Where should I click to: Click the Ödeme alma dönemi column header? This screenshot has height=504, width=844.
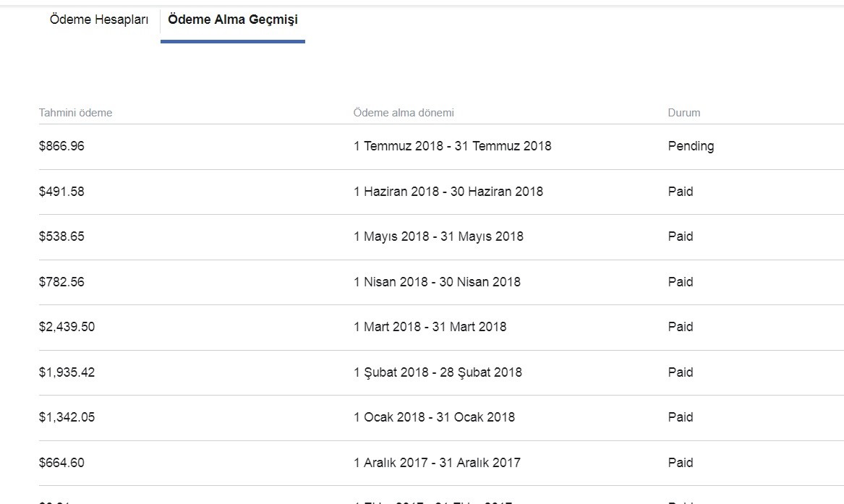pyautogui.click(x=404, y=113)
